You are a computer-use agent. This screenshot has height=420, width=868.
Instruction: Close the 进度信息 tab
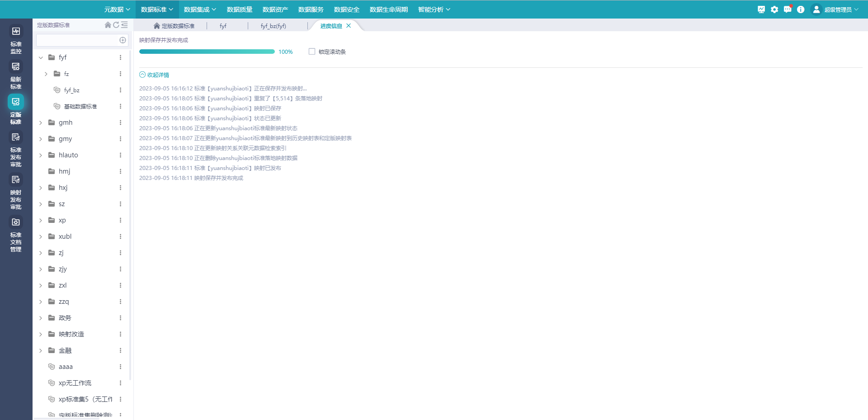[349, 26]
